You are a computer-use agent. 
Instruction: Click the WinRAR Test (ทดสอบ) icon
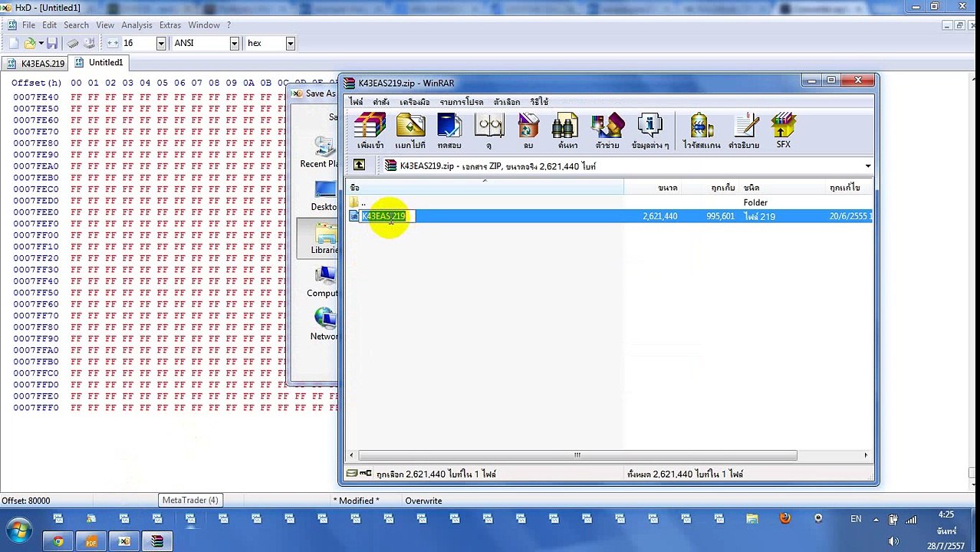(x=449, y=131)
